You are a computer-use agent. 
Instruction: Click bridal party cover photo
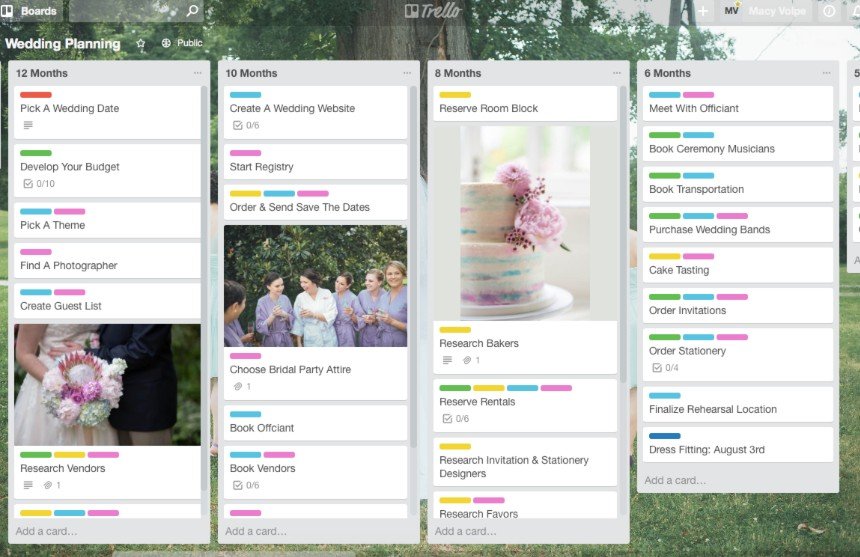(x=315, y=286)
